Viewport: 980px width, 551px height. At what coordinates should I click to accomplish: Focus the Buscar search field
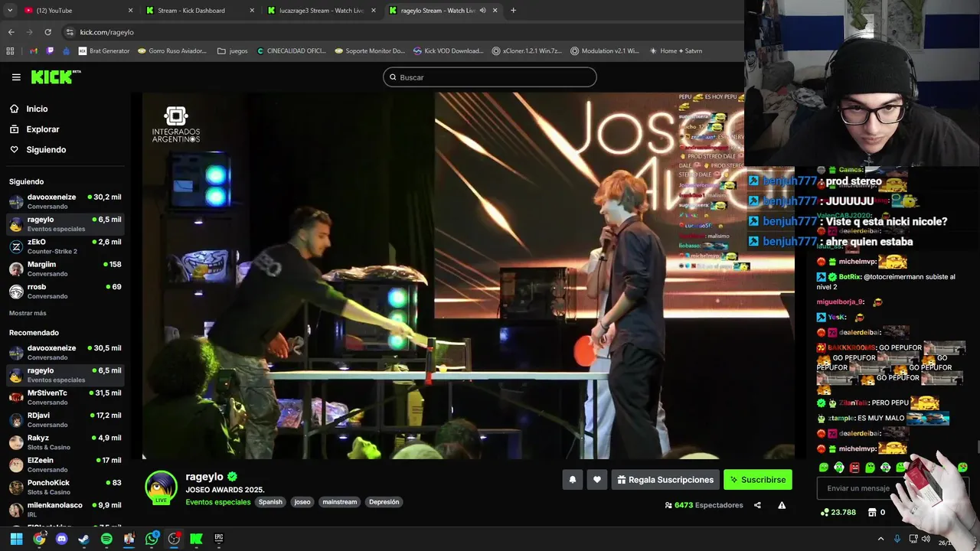point(490,77)
